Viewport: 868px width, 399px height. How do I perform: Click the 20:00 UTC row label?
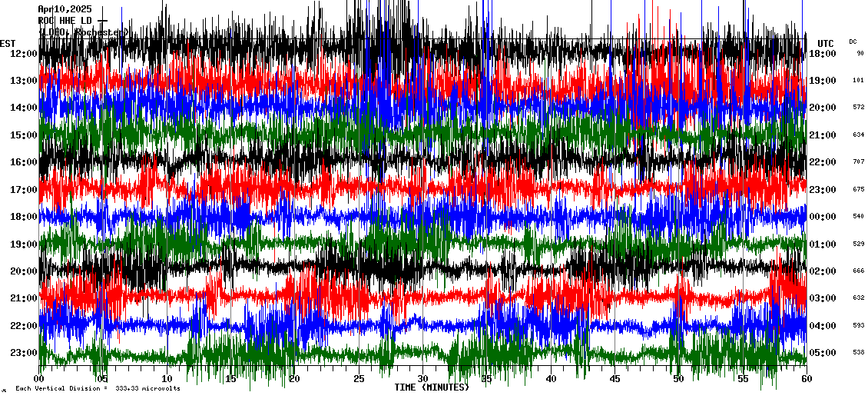[823, 108]
